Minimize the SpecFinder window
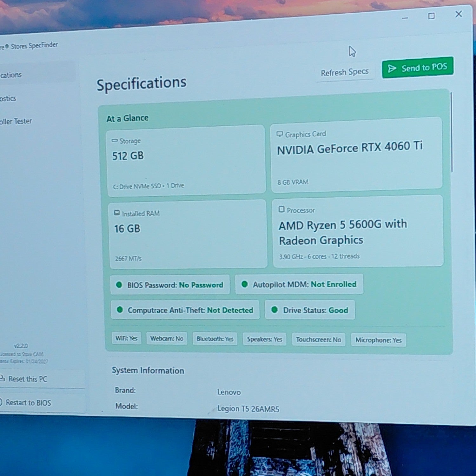Viewport: 476px width, 476px height. [405, 18]
